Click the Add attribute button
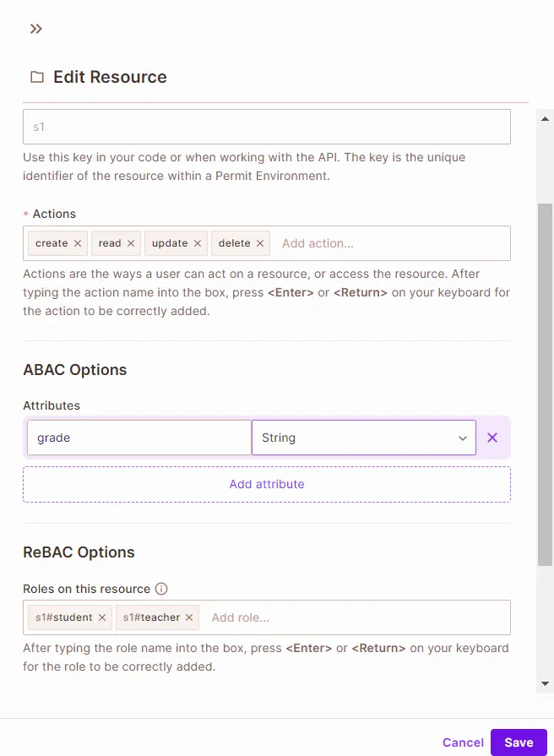This screenshot has width=554, height=756. [267, 484]
